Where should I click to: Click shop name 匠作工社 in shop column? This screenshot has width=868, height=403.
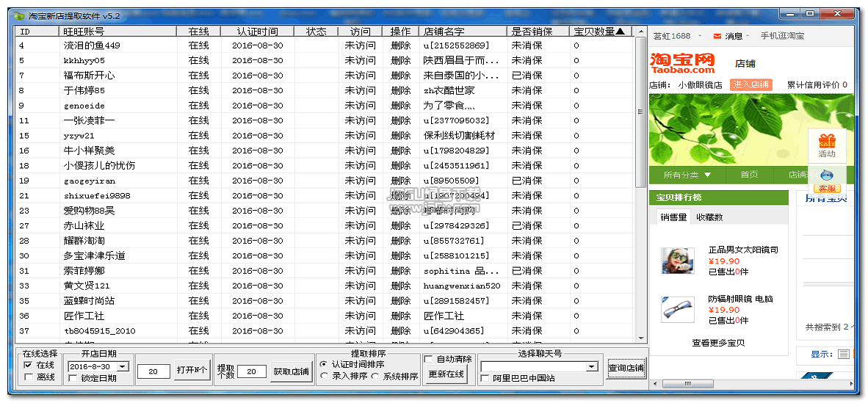point(444,316)
